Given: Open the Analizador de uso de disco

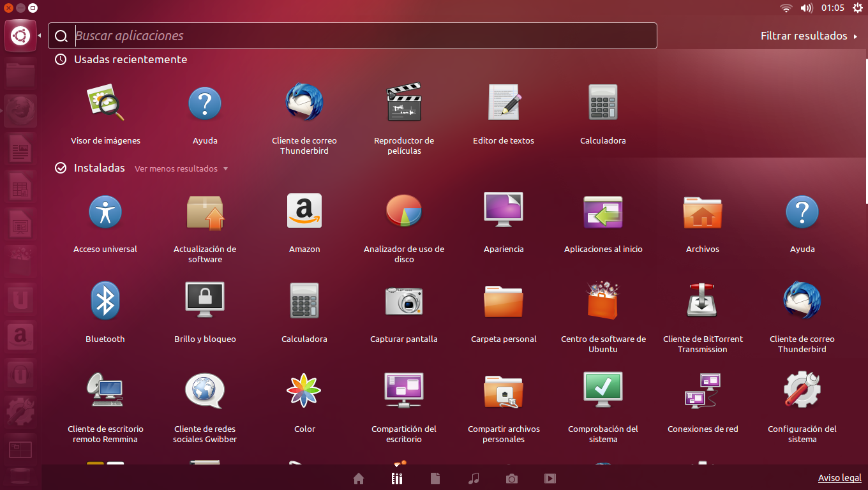Looking at the screenshot, I should click(403, 211).
